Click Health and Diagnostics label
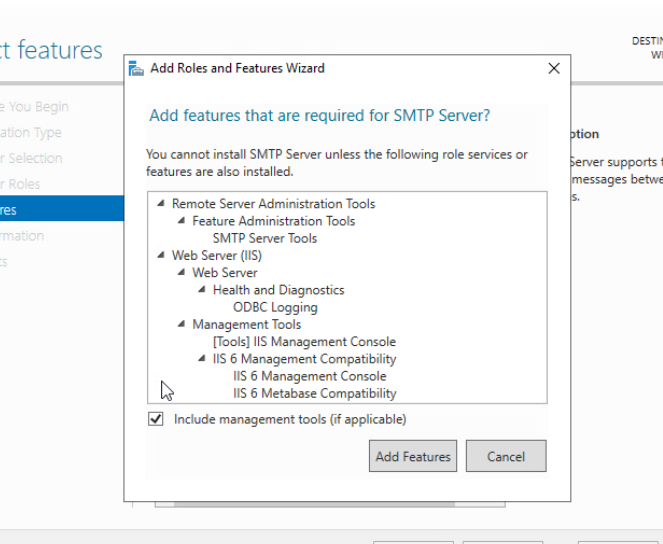Image resolution: width=663 pixels, height=544 pixels. pos(279,290)
